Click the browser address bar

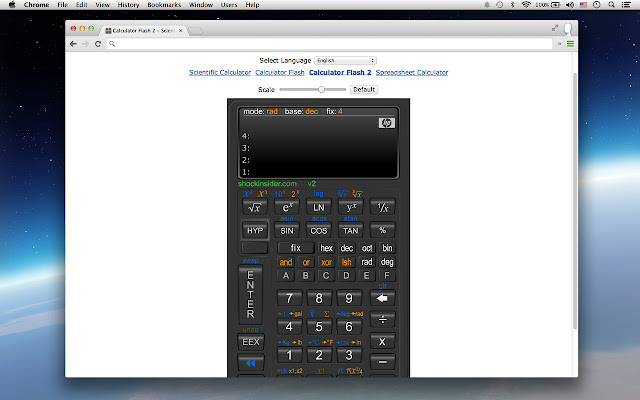[x=330, y=44]
